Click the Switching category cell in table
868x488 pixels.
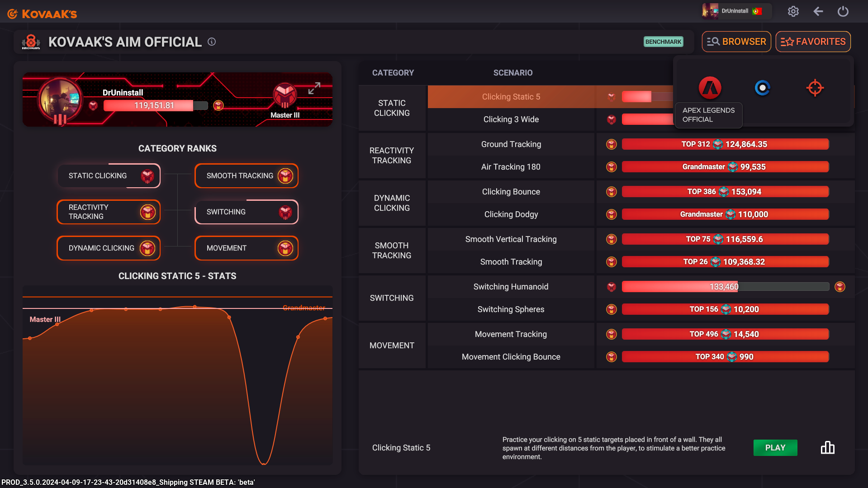coord(392,298)
